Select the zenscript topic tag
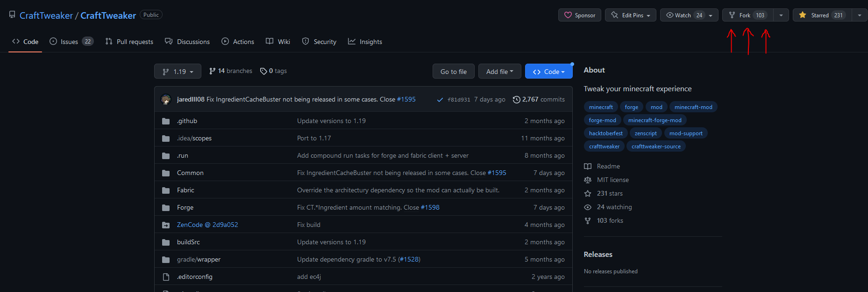 (x=646, y=133)
